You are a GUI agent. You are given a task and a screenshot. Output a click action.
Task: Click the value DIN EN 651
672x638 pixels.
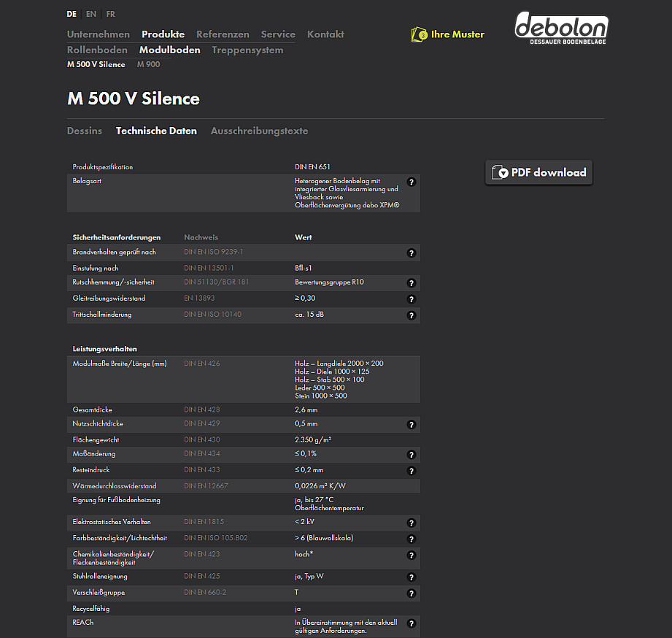click(x=312, y=166)
